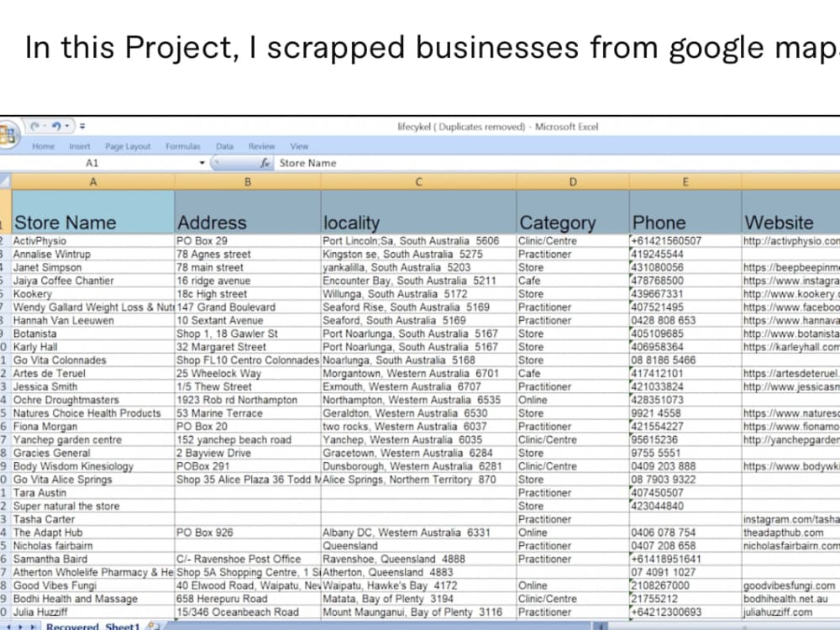Viewport: 840px width, 630px height.
Task: Select the Mount Maunganui, Bay of Plenty cell
Action: (x=419, y=612)
